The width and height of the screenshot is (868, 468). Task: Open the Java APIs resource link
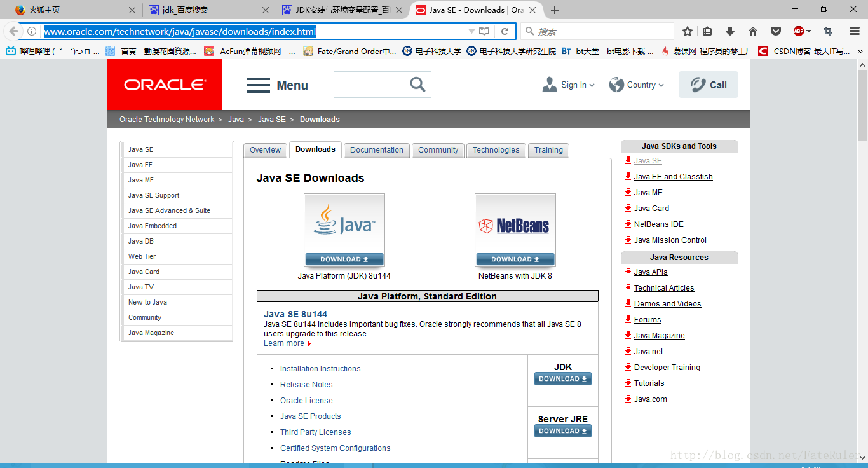[x=651, y=272]
